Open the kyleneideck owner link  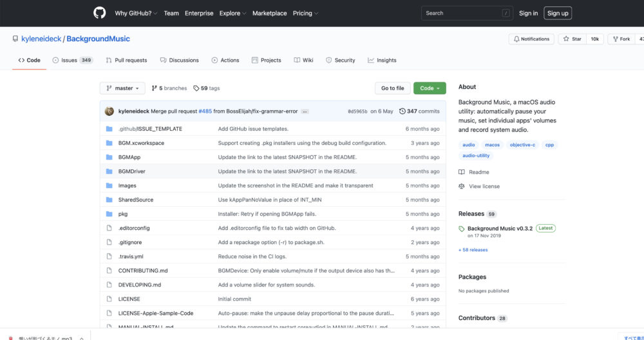pyautogui.click(x=41, y=39)
